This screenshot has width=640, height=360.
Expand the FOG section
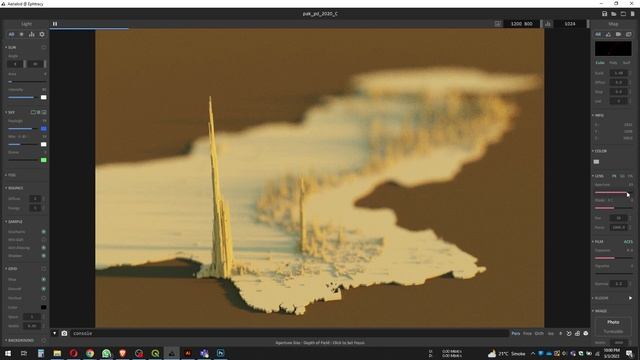tap(11, 175)
